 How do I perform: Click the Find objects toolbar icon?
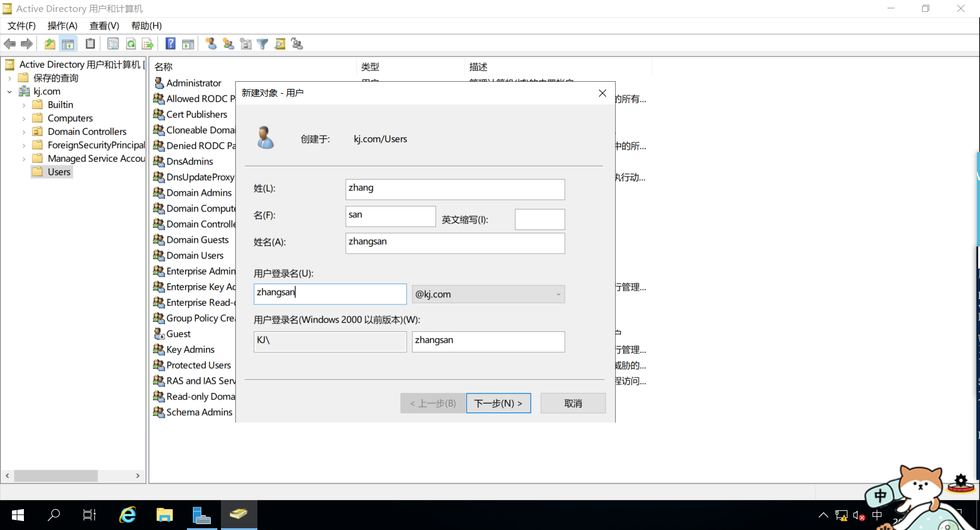coord(279,44)
